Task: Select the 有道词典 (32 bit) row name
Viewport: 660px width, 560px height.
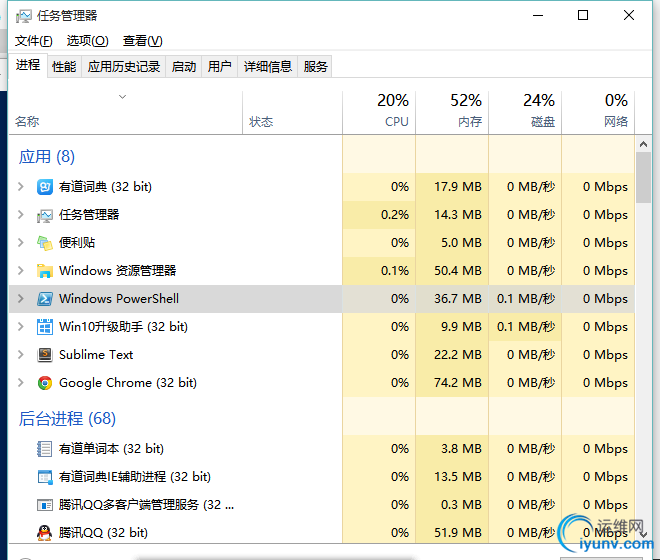Action: (x=105, y=187)
